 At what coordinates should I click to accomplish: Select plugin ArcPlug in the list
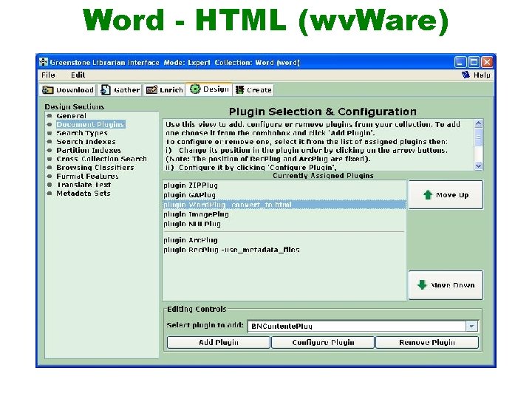(x=284, y=240)
